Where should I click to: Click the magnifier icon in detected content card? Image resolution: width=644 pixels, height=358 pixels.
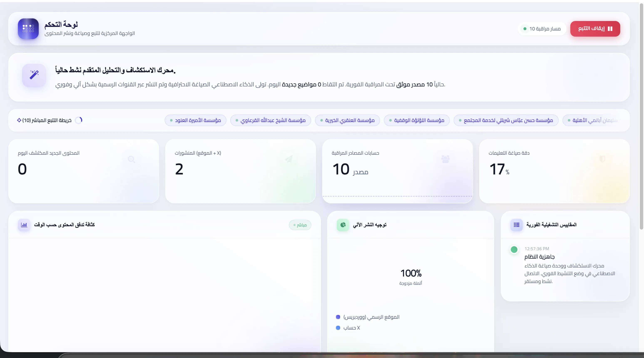coord(132,159)
